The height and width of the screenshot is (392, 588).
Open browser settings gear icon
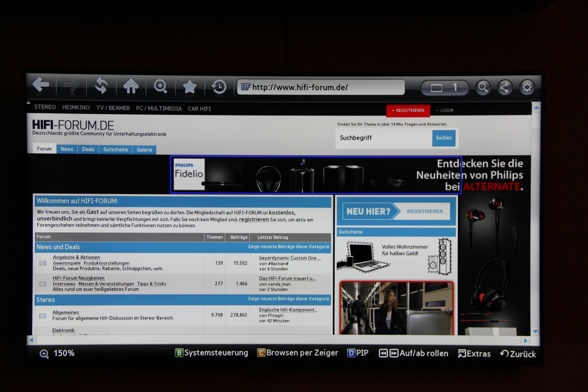(527, 88)
